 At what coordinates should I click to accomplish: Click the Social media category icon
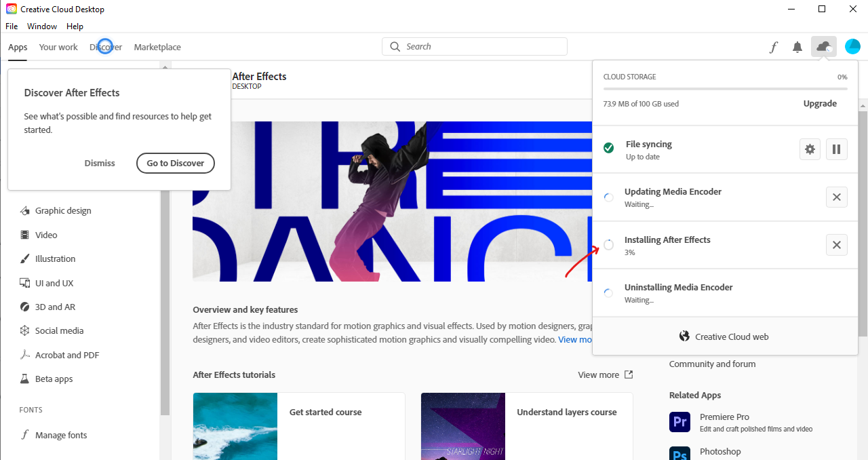(25, 330)
